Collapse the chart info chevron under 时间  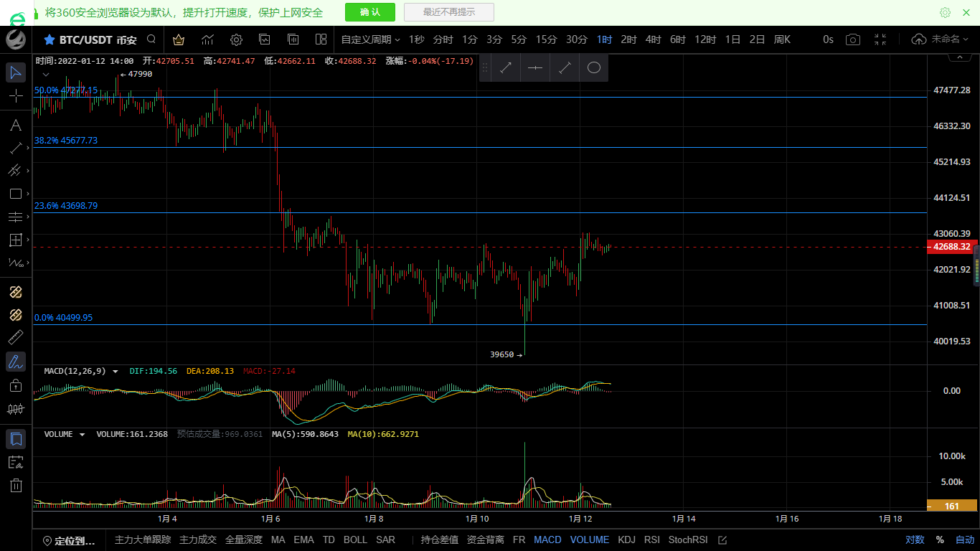click(x=46, y=74)
